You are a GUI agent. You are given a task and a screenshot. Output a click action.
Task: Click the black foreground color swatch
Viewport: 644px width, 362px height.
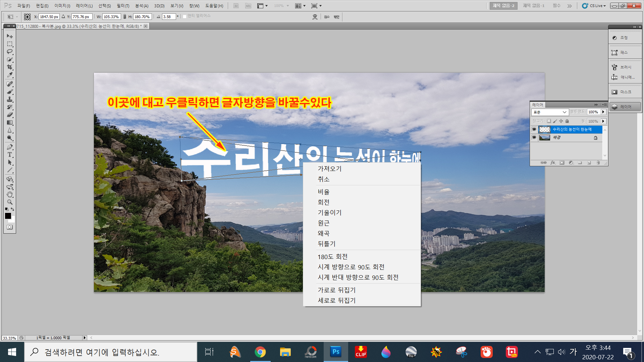8,216
